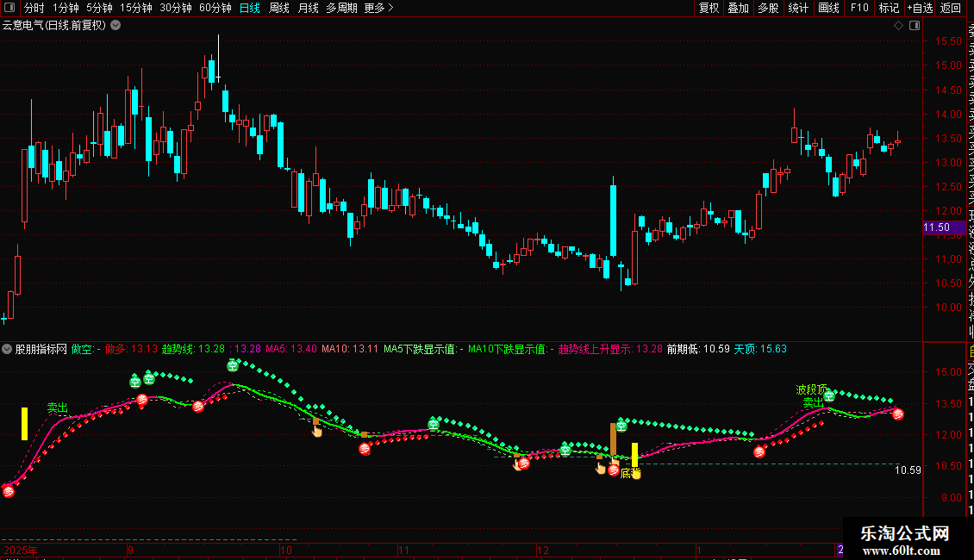Click the 返回 back button
974x560 pixels.
tap(951, 8)
